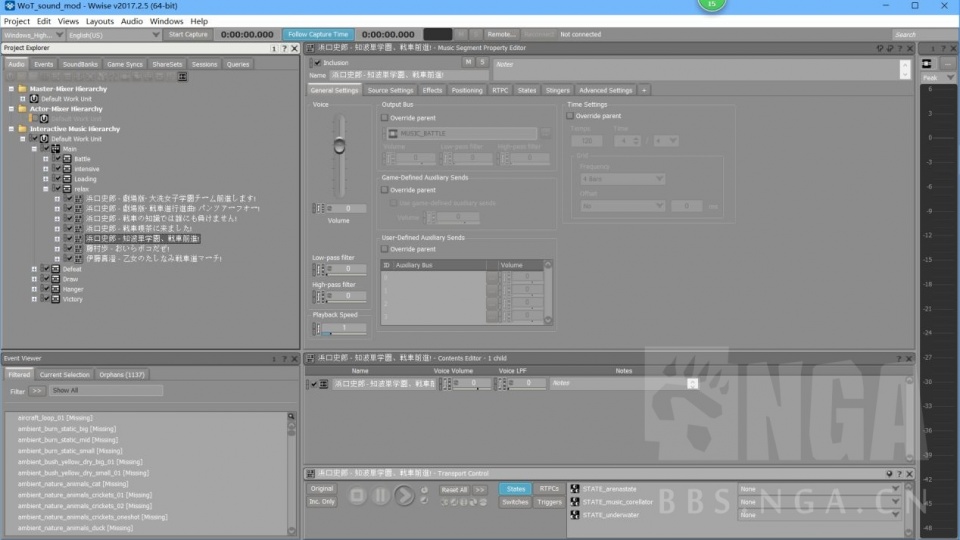
Task: Enable Override parent under User-Defined Auxiliary Sends
Action: point(385,249)
